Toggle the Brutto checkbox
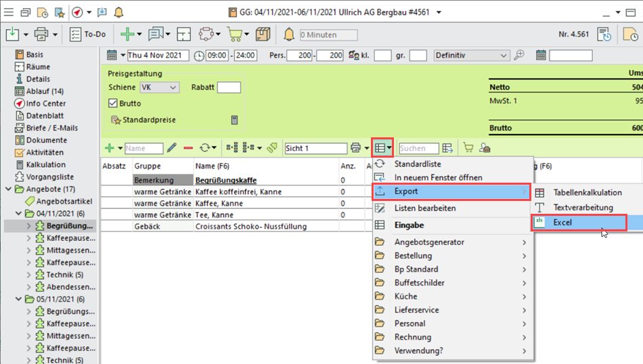 tap(114, 104)
